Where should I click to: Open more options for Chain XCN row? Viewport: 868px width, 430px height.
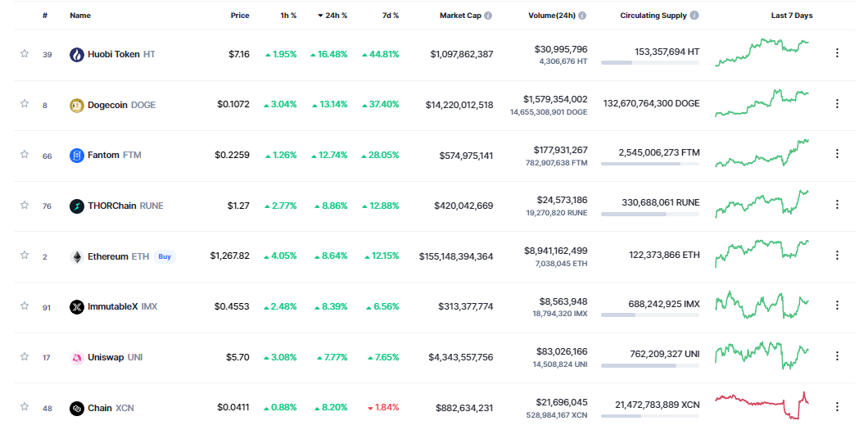pos(837,406)
